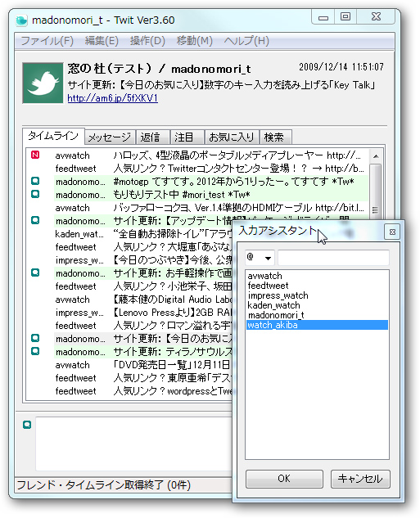Image resolution: width=420 pixels, height=518 pixels.
Task: Minimize the Twit window
Action: point(323,17)
